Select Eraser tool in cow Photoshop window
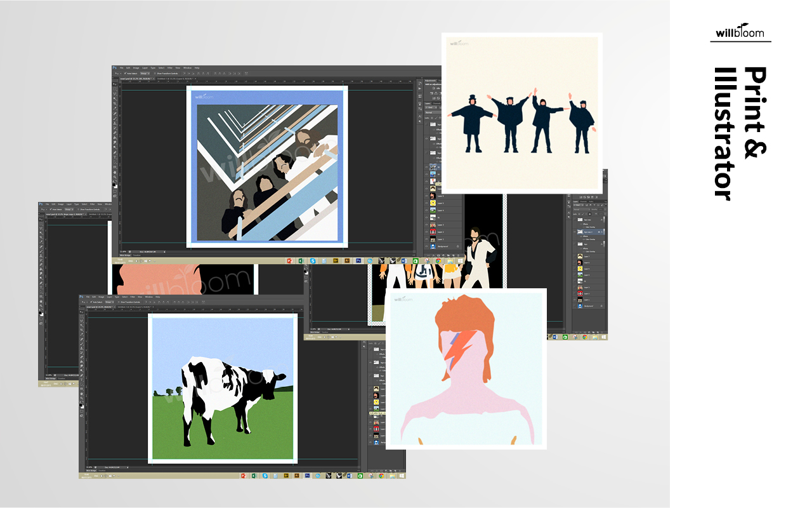812x508 pixels. coord(81,357)
